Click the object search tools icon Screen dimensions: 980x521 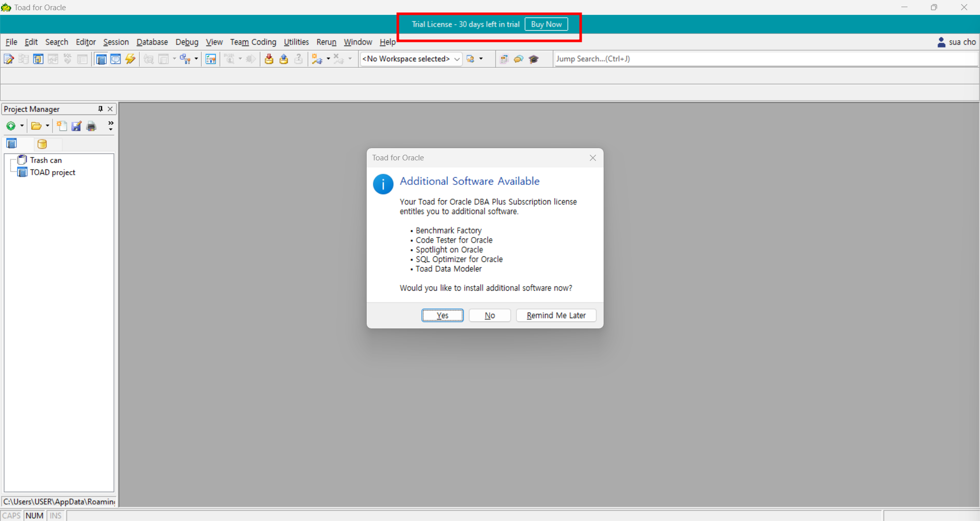point(185,59)
